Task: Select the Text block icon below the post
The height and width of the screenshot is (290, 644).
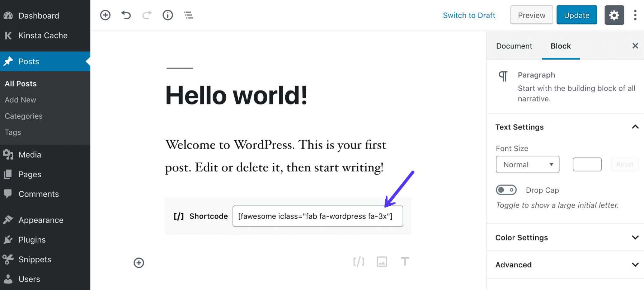Action: (x=405, y=262)
